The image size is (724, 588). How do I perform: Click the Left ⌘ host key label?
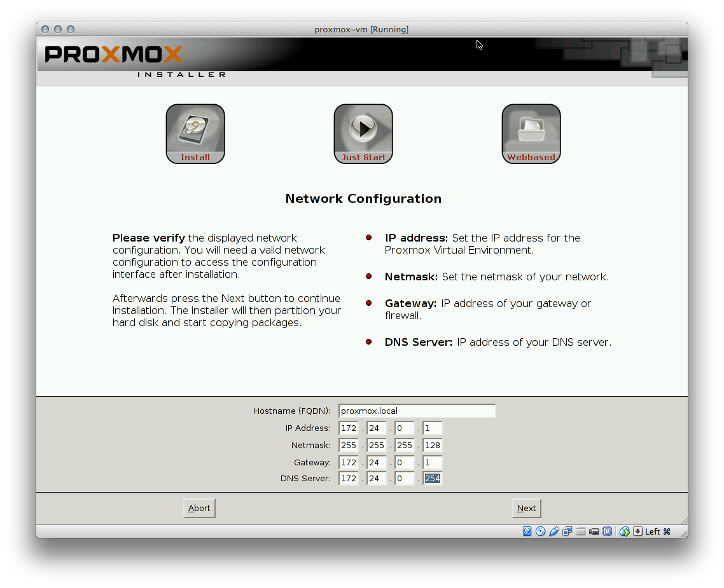pos(657,531)
